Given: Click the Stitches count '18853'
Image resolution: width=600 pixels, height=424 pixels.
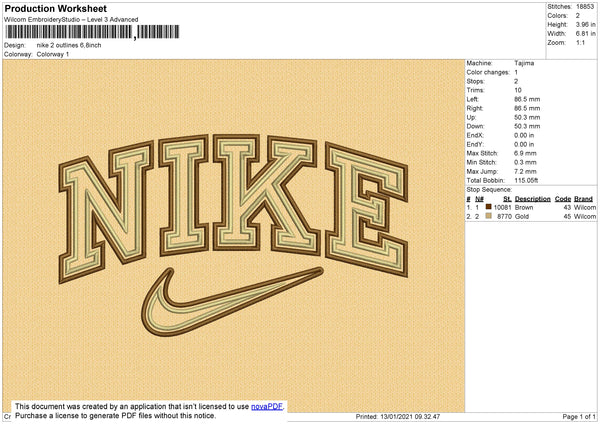Looking at the screenshot, I should pyautogui.click(x=585, y=7).
